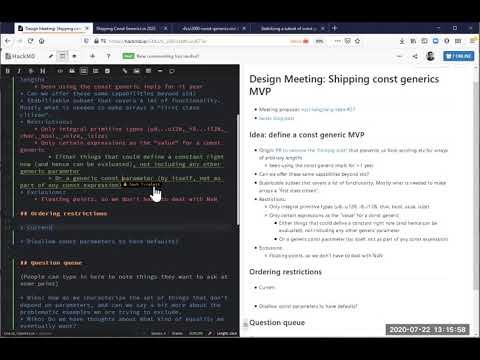The image size is (480, 360).
Task: Open the share icon in HackMD header
Action: point(415,56)
